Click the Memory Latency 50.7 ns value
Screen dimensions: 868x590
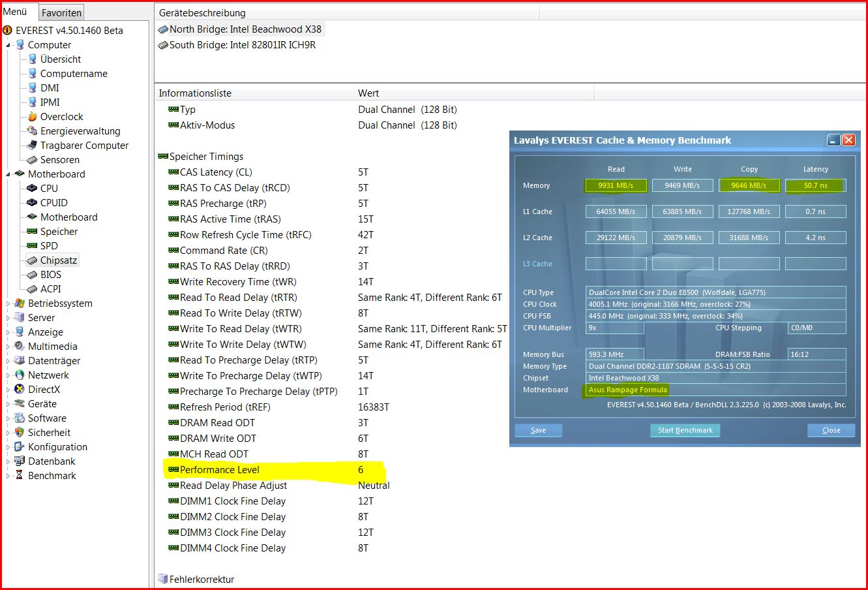pyautogui.click(x=815, y=185)
